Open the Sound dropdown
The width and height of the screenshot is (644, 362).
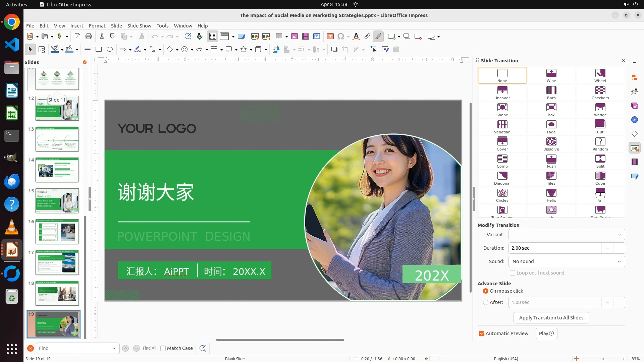coord(567,261)
